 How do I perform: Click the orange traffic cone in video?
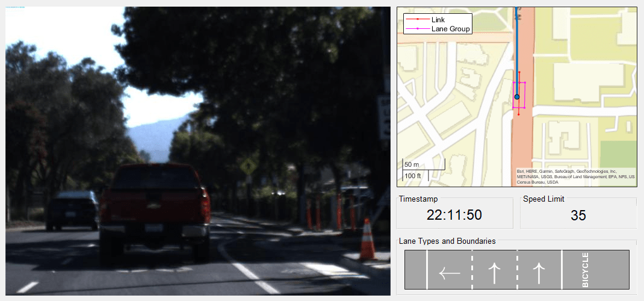[x=367, y=239]
